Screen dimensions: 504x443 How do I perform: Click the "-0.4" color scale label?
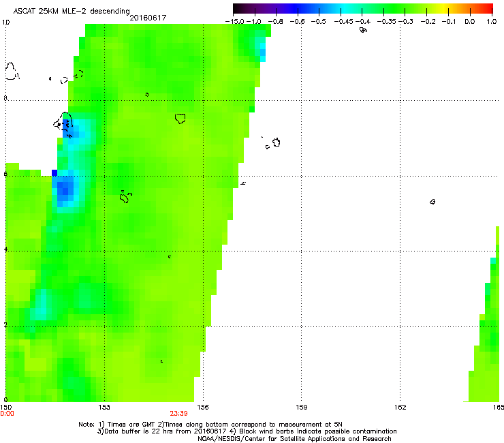click(x=363, y=22)
